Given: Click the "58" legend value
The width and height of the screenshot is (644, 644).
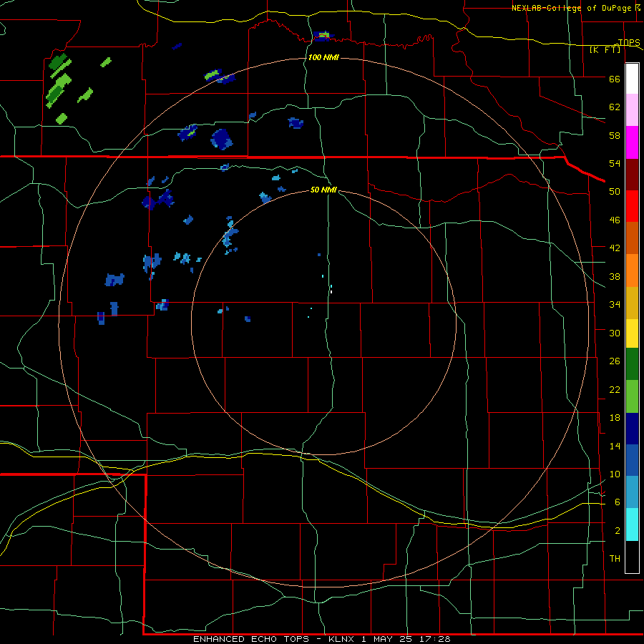Looking at the screenshot, I should (x=615, y=135).
